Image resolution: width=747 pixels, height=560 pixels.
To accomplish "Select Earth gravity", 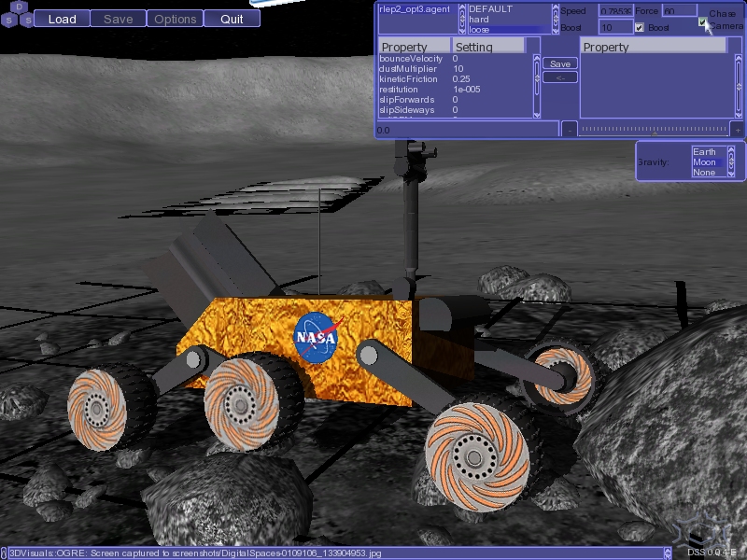I will (x=709, y=152).
